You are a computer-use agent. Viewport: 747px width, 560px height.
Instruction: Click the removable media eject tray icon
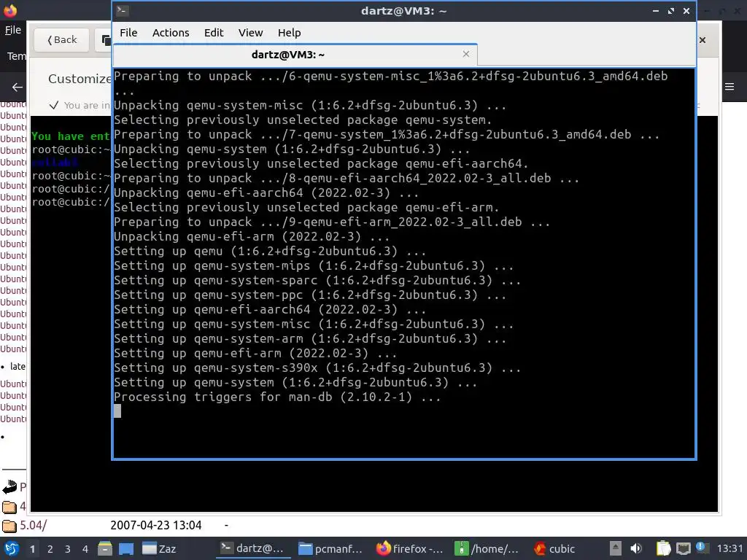pos(616,548)
